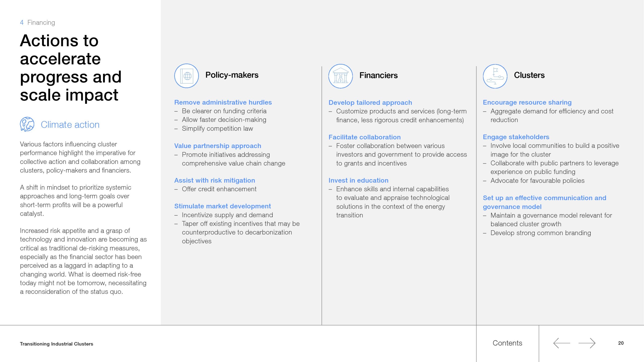Go to next page with right arrow
The width and height of the screenshot is (644, 362).
pyautogui.click(x=587, y=343)
